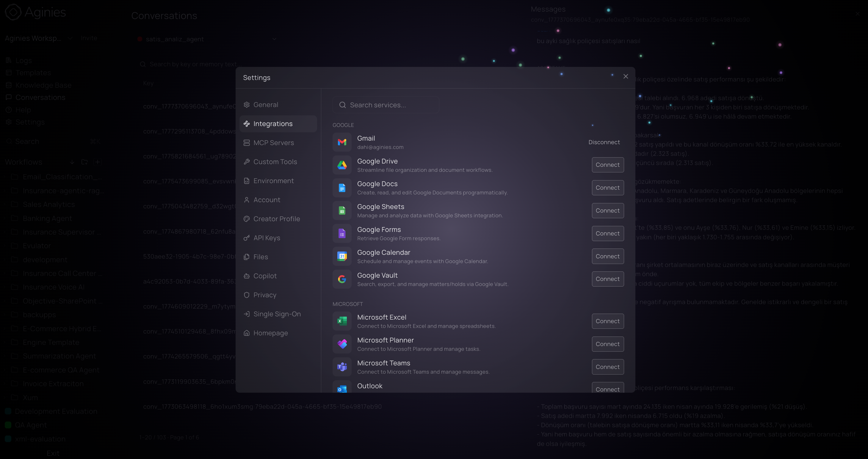Open the General settings section
Image resolution: width=868 pixels, height=459 pixels.
pos(278,105)
